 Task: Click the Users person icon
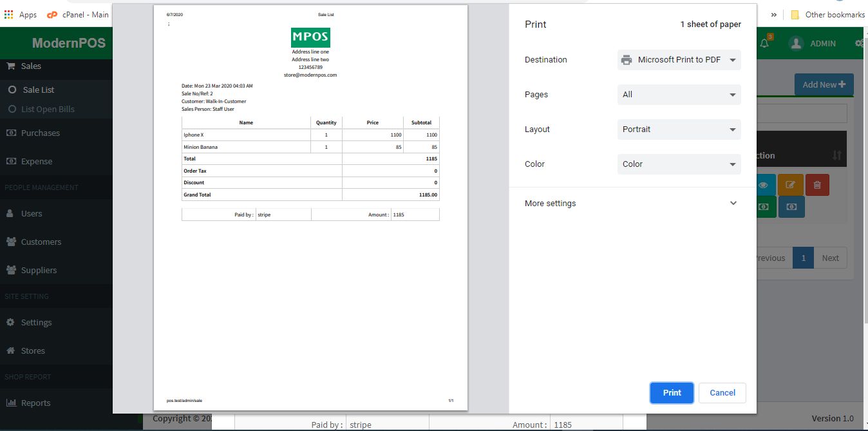(x=10, y=213)
